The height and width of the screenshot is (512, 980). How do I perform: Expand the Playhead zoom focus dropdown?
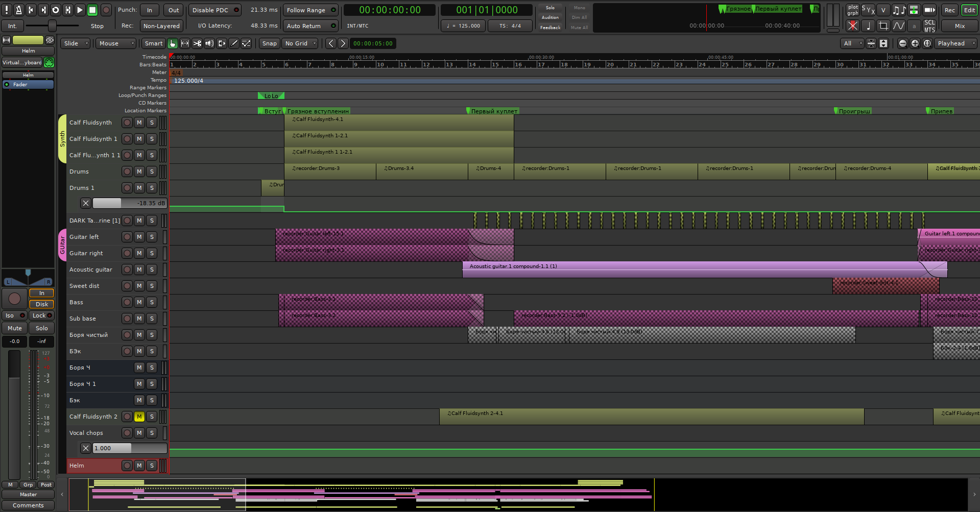955,43
